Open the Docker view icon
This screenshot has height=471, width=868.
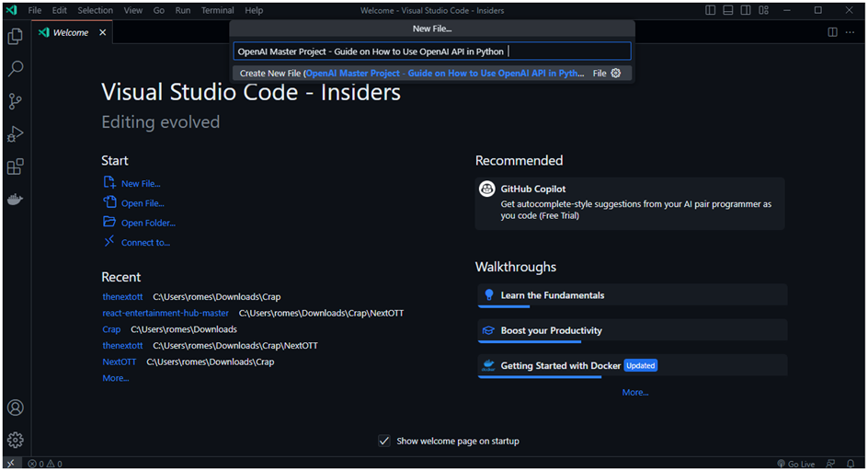point(16,200)
